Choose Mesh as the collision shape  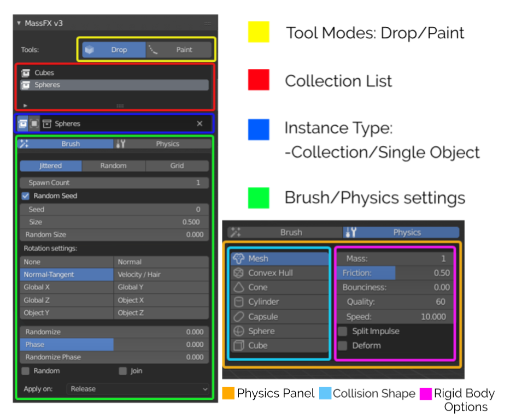pyautogui.click(x=258, y=258)
